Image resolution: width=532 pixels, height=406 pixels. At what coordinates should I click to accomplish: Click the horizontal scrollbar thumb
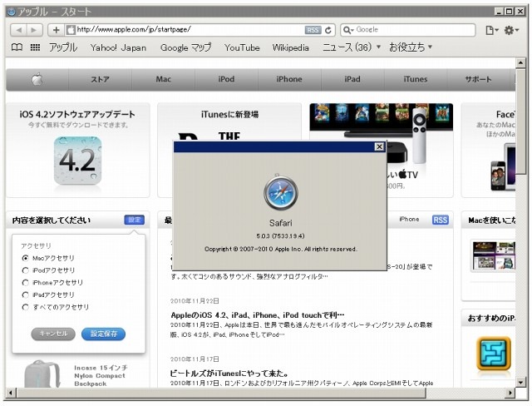tap(220, 393)
